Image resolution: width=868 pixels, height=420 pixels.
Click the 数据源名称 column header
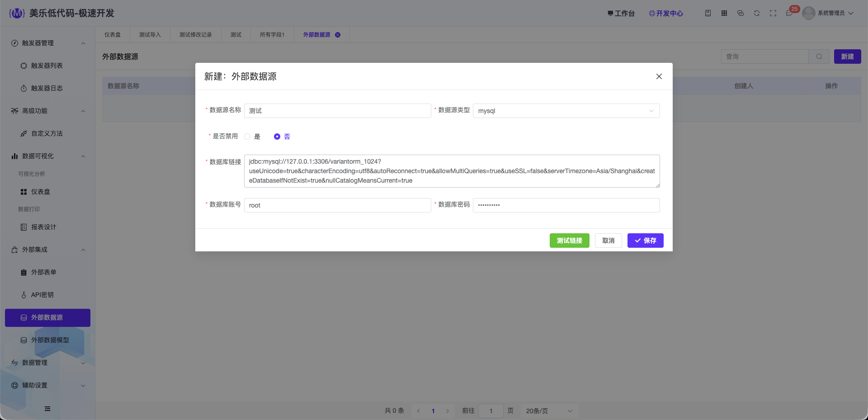(x=123, y=86)
